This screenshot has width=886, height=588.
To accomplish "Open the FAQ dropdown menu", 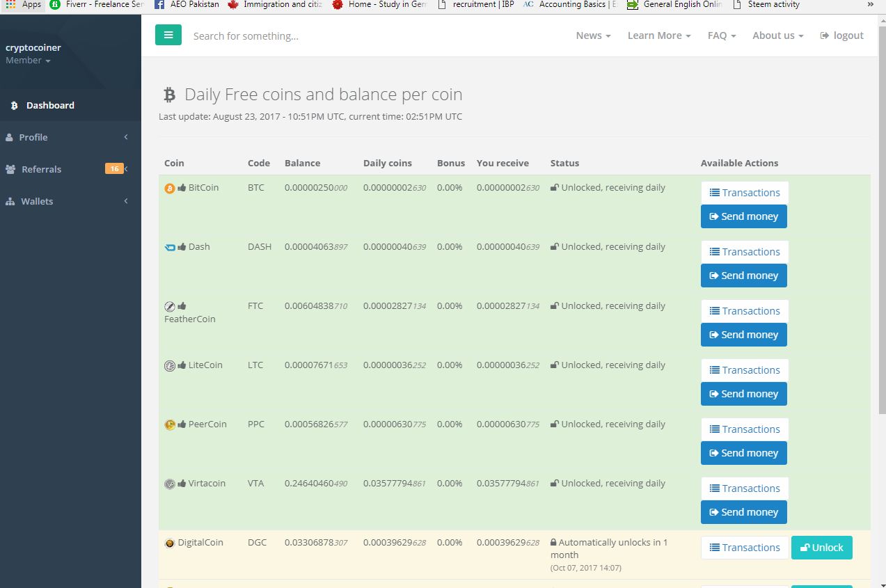I will (722, 35).
